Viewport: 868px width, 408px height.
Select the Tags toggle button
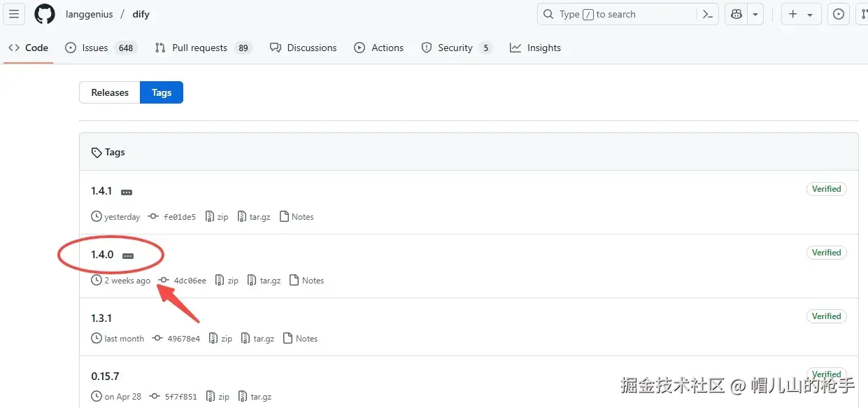tap(162, 92)
